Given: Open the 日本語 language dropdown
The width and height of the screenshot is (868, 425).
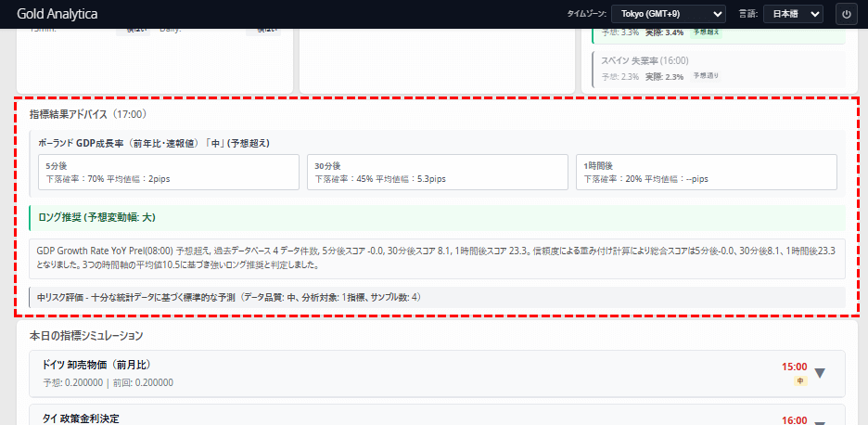Looking at the screenshot, I should click(x=793, y=15).
